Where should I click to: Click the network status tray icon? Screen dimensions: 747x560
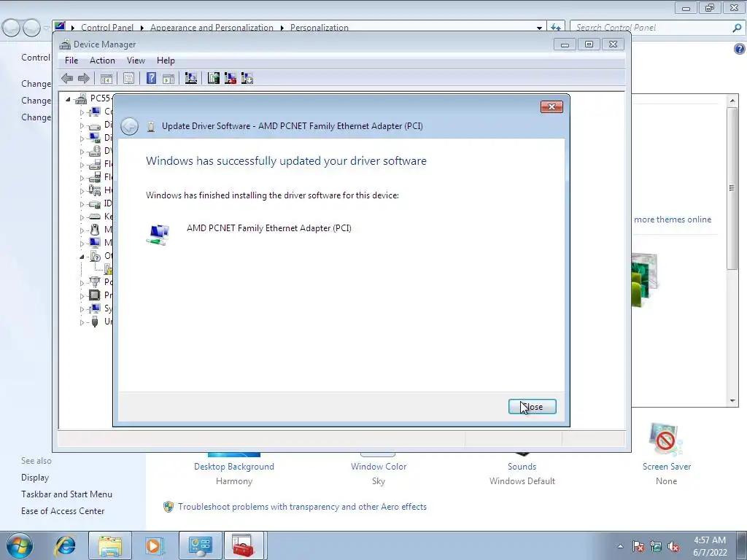click(656, 547)
